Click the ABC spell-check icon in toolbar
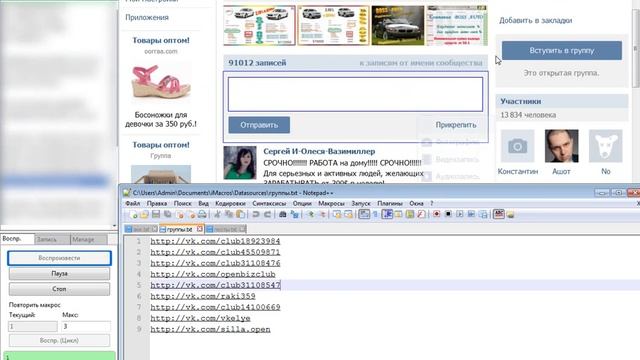Image resolution: width=640 pixels, height=360 pixels. (499, 214)
